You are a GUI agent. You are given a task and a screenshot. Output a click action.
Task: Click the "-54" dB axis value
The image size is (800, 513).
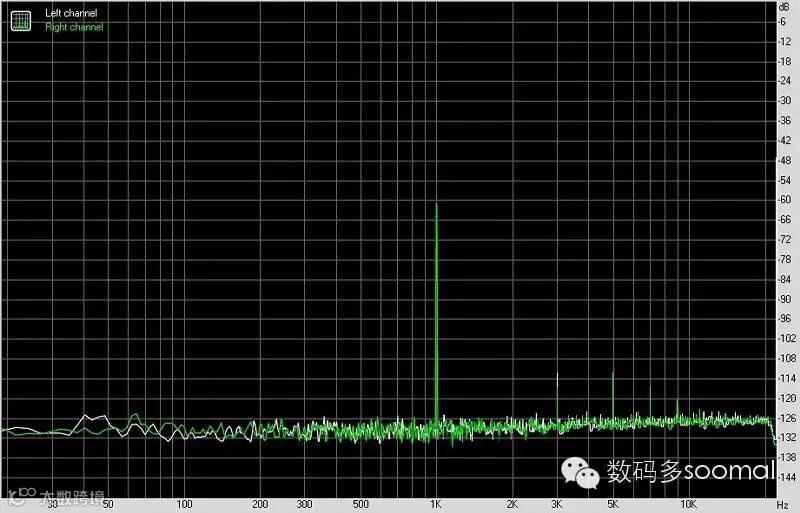click(784, 181)
